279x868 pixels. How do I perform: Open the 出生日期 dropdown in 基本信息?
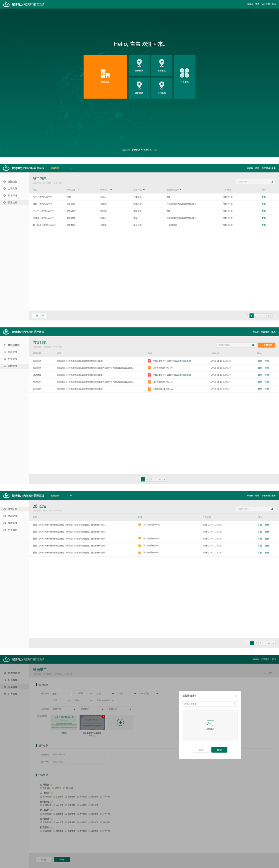point(83,693)
